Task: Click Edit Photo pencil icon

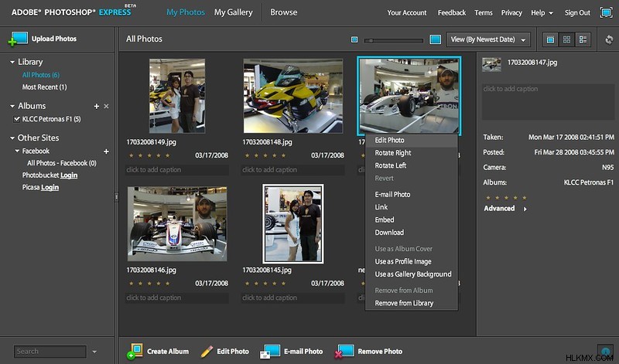Action: coord(207,351)
